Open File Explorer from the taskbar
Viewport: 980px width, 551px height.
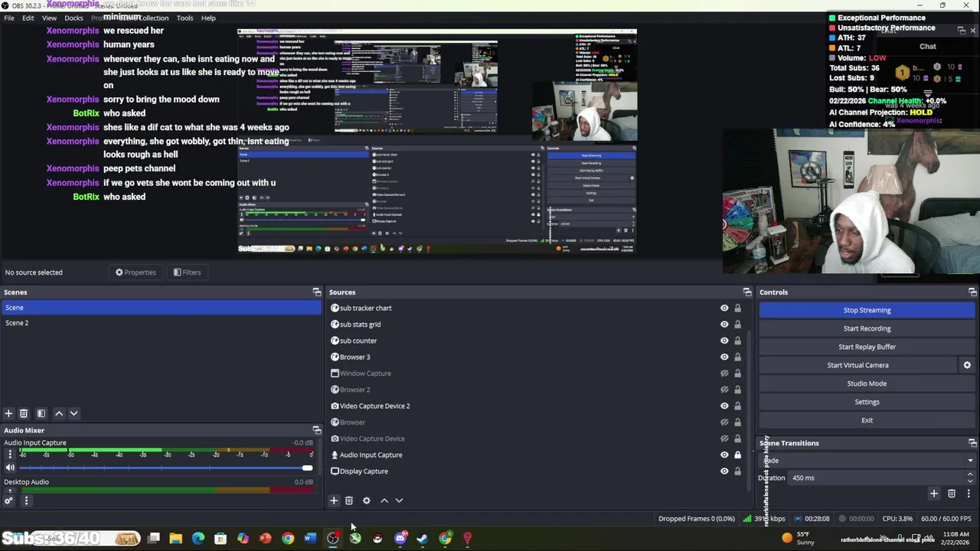coord(176,539)
